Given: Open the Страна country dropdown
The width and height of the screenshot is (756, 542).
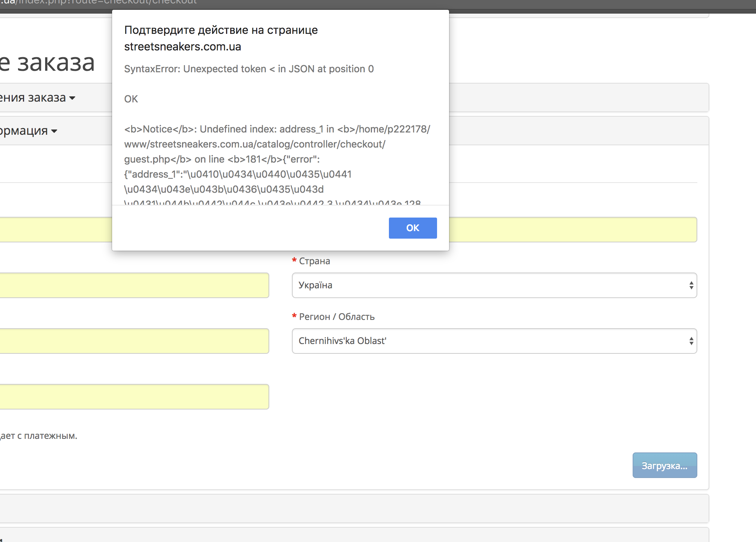Looking at the screenshot, I should coord(494,285).
